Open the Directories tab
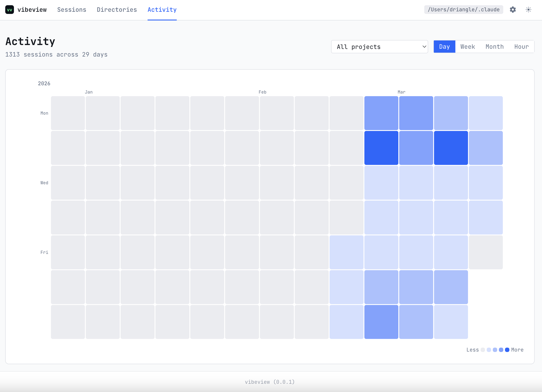The image size is (542, 392). tap(117, 10)
